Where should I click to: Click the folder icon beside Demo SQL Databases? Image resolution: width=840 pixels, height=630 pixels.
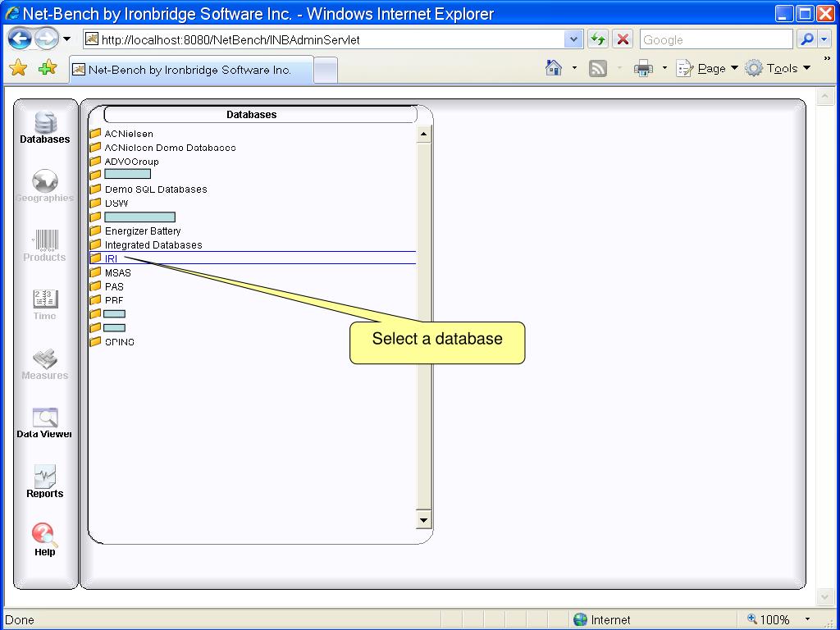coord(95,189)
